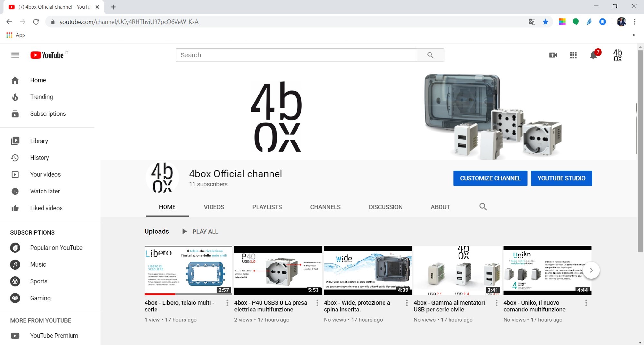
Task: Click the create video camera icon
Action: (x=553, y=55)
